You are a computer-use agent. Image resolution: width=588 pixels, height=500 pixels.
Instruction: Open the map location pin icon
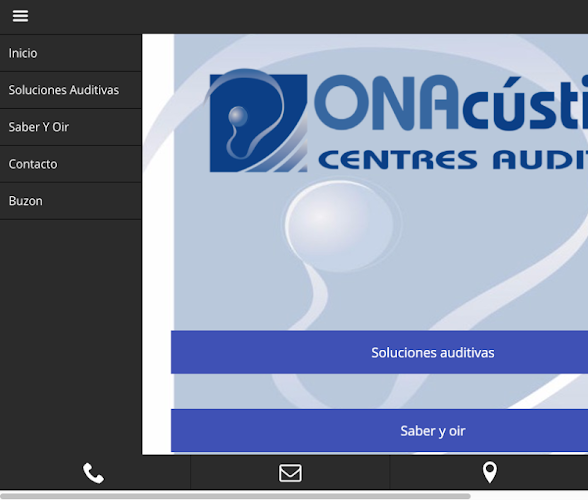pyautogui.click(x=490, y=473)
